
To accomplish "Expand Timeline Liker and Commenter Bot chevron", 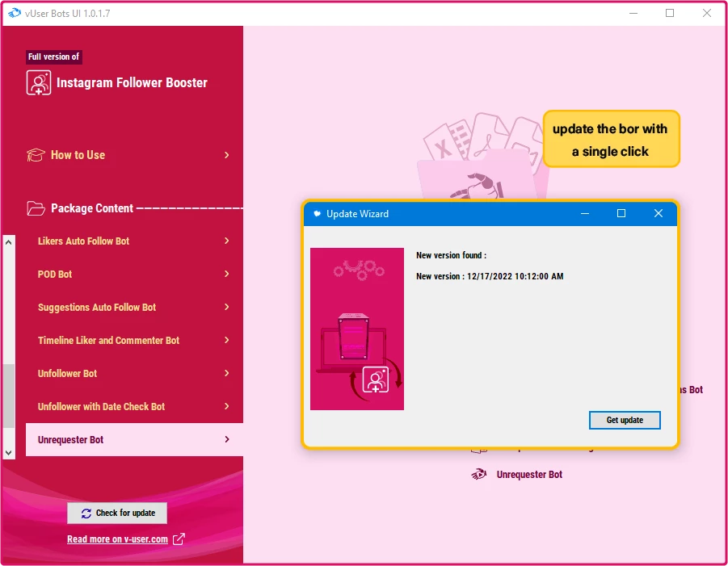I will (226, 340).
